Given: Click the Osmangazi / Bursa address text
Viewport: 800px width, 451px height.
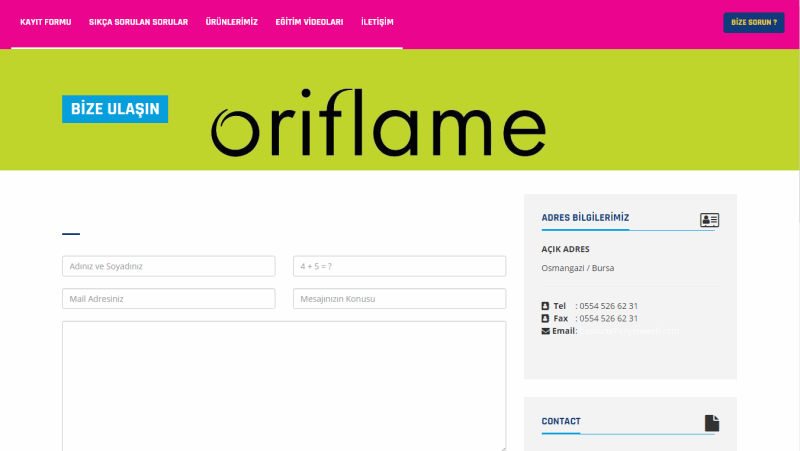Looking at the screenshot, I should tap(578, 268).
